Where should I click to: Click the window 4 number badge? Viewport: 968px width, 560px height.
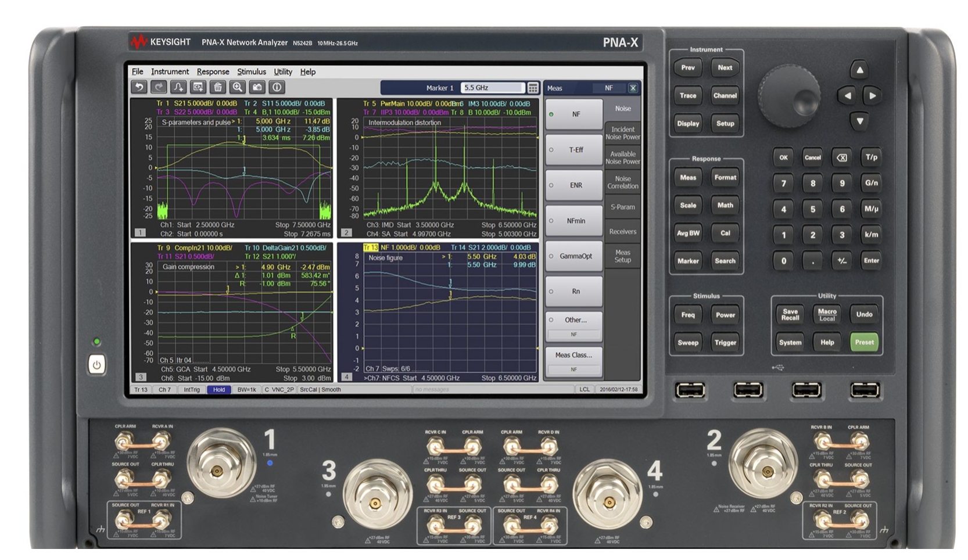(x=346, y=377)
